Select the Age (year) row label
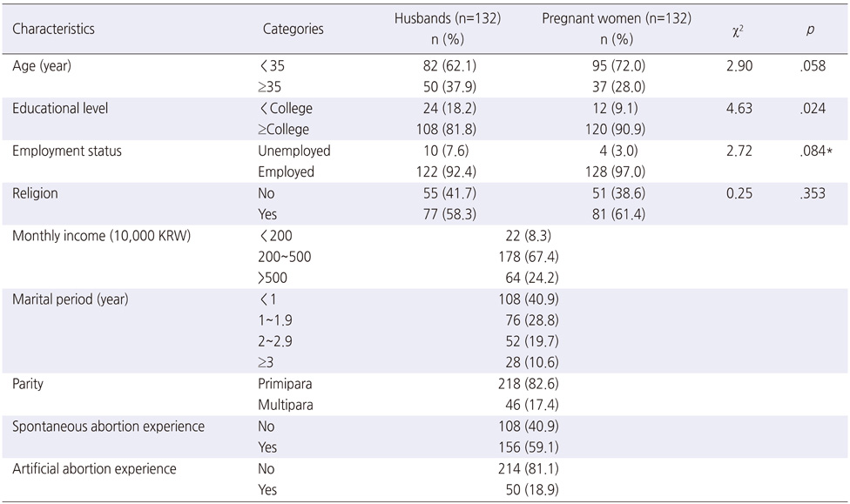 42,66
